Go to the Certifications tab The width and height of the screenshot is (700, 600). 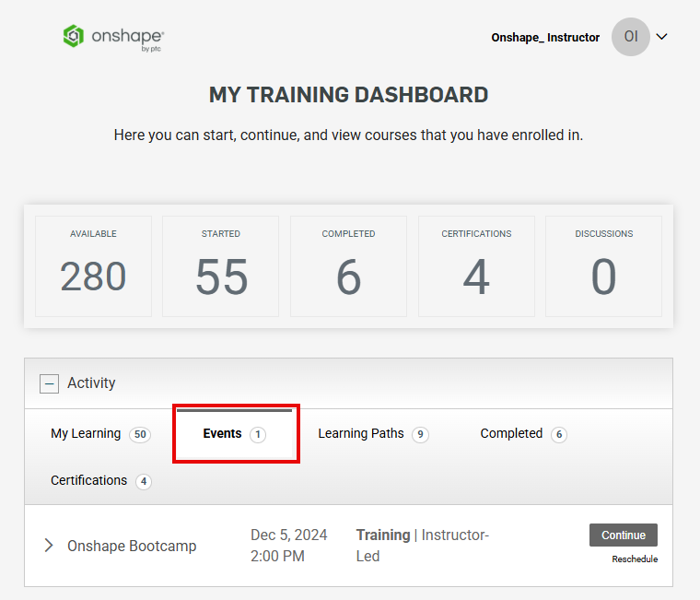(101, 481)
